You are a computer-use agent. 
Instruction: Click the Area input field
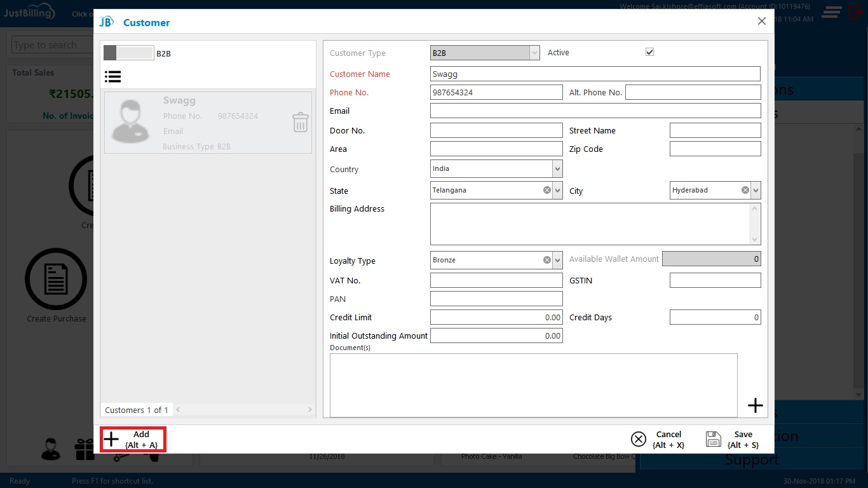pyautogui.click(x=496, y=149)
